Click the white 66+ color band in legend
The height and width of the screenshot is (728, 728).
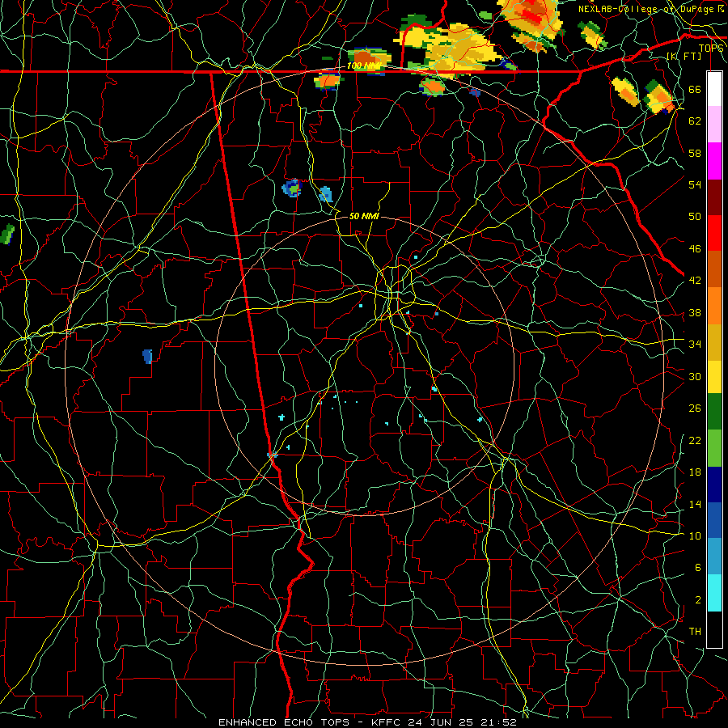pos(714,89)
